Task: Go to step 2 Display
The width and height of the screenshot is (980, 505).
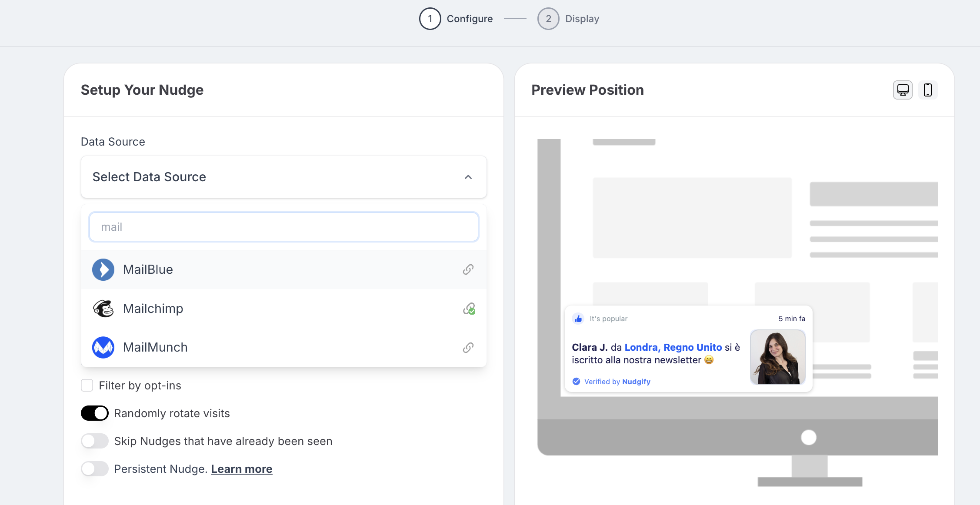Action: point(548,19)
